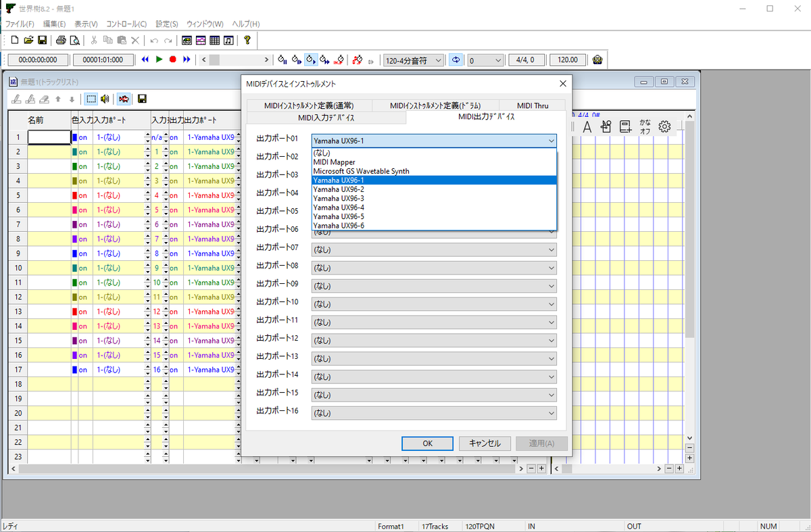Toggle track 17 input 'on' cell

coord(85,370)
